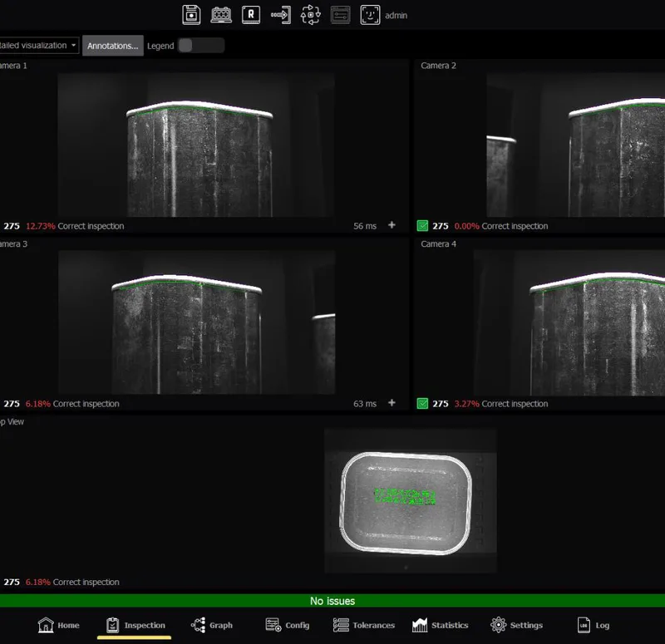665x644 pixels.
Task: Open the Statistics tab
Action: coord(440,625)
